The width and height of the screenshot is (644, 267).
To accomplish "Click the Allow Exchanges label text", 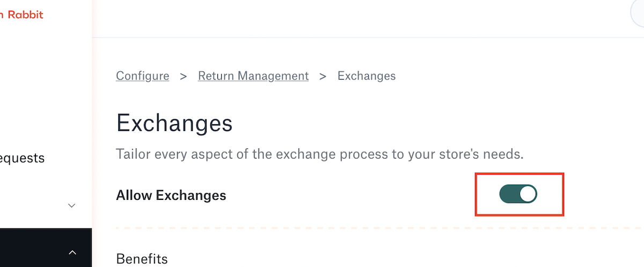I will coord(171,196).
